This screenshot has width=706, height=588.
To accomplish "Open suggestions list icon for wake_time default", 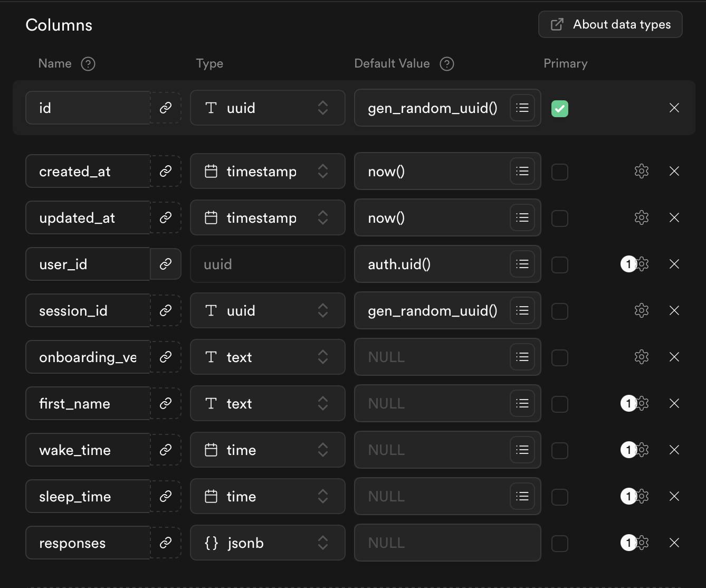I will 522,450.
